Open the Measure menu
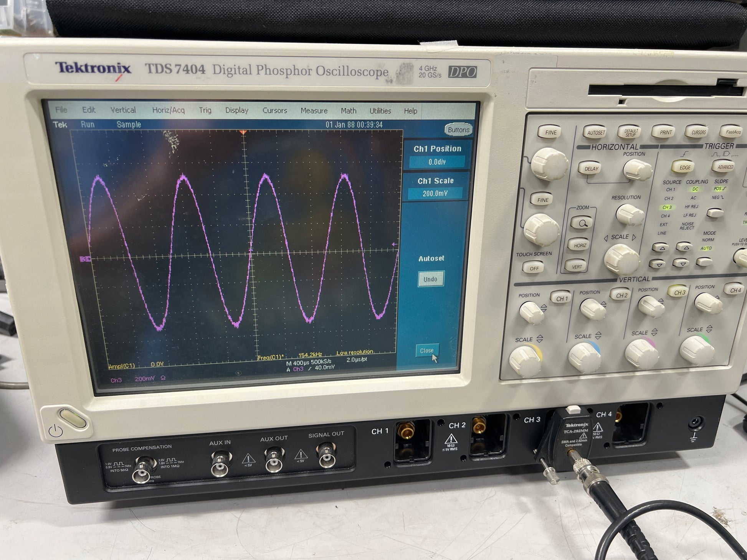Screen dimensions: 747x560 (x=314, y=111)
